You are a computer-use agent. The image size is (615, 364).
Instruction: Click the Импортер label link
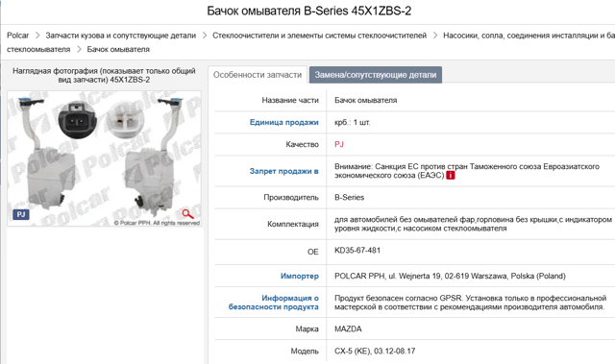click(x=299, y=276)
